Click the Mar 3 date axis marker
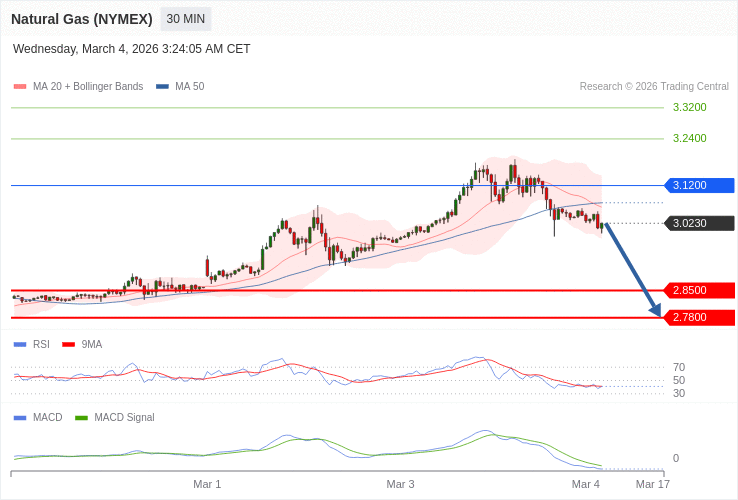 (x=400, y=484)
